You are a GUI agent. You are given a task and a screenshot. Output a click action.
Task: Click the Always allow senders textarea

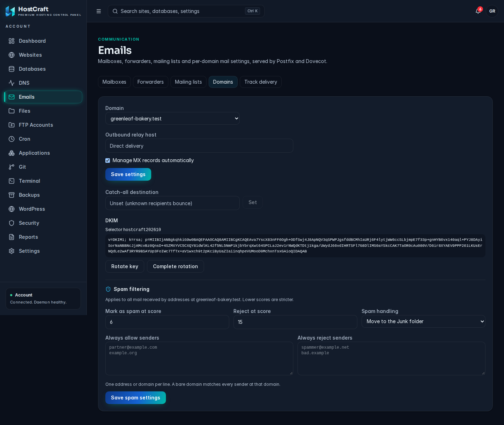(x=199, y=358)
